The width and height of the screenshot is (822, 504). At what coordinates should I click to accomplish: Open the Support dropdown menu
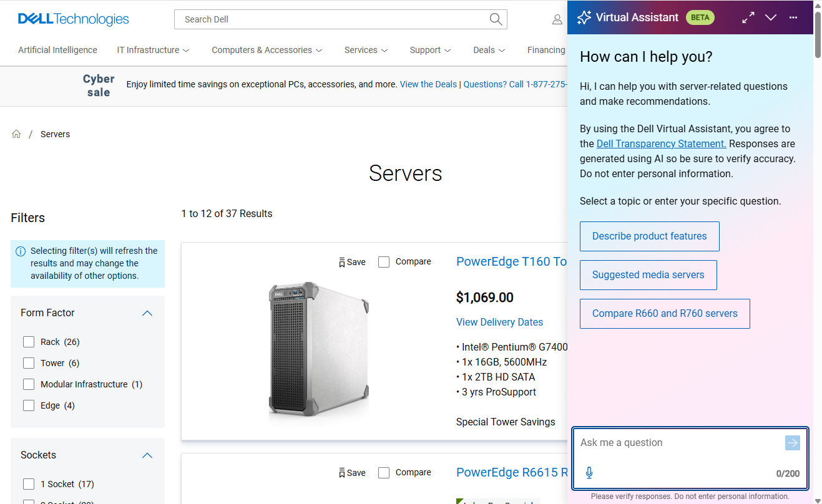pos(431,50)
